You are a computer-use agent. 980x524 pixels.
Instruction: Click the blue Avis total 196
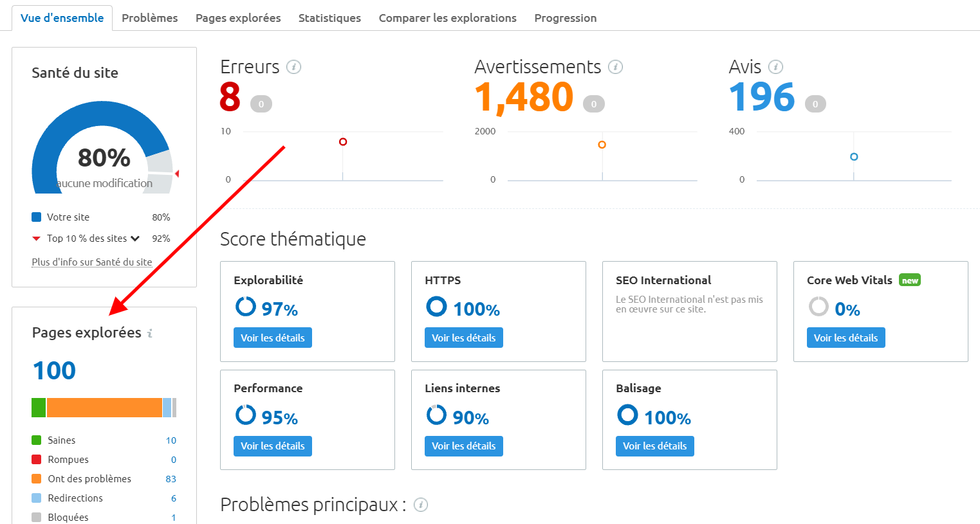(x=762, y=97)
